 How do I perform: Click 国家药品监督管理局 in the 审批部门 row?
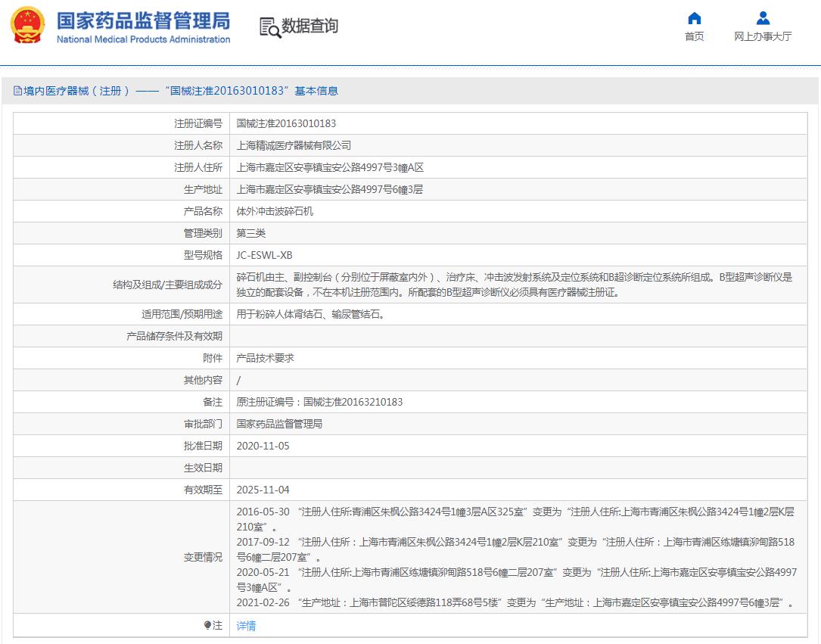click(x=280, y=424)
